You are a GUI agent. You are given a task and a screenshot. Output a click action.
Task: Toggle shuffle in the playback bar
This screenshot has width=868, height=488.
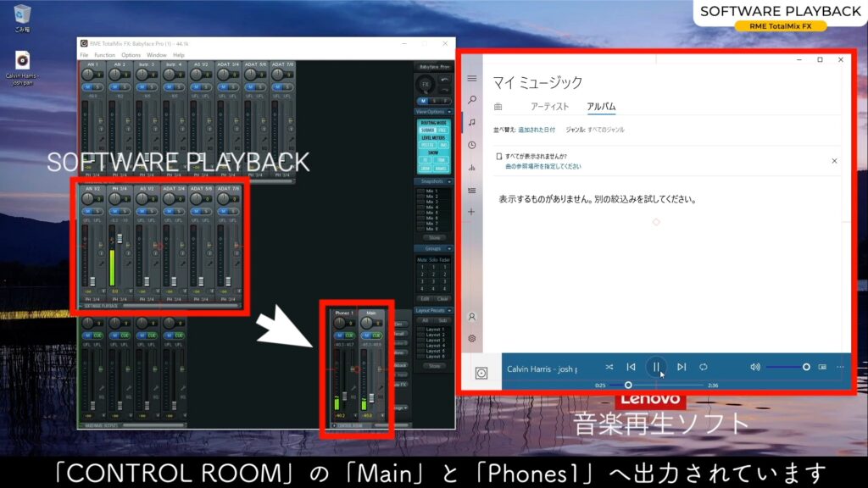click(609, 367)
